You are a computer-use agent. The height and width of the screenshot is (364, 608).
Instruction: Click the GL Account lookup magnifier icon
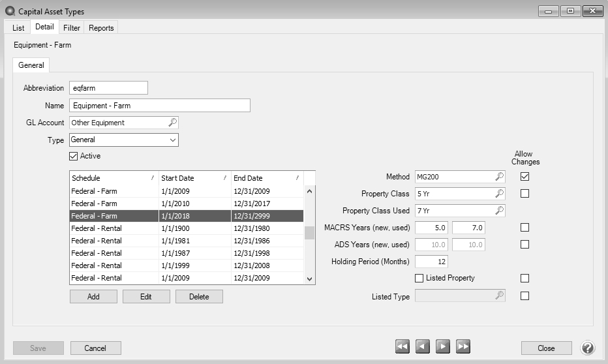click(172, 123)
